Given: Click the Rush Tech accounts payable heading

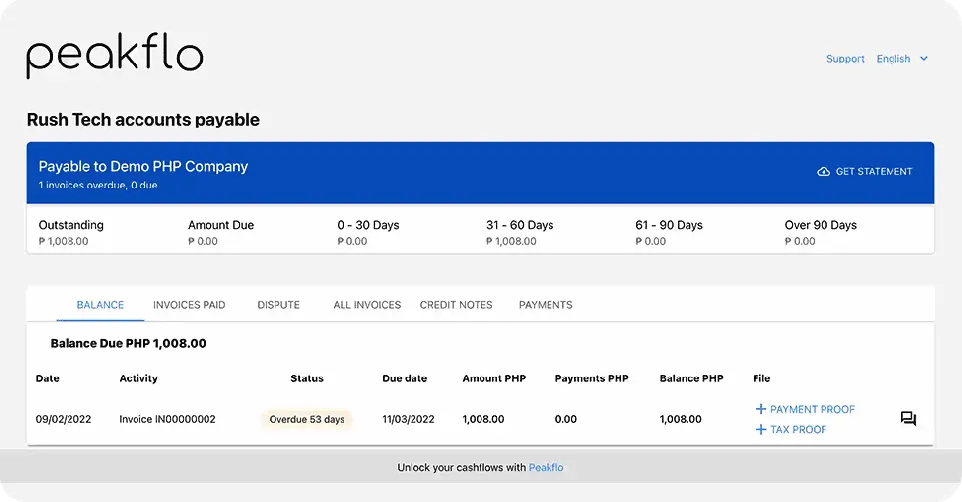Looking at the screenshot, I should tap(143, 120).
